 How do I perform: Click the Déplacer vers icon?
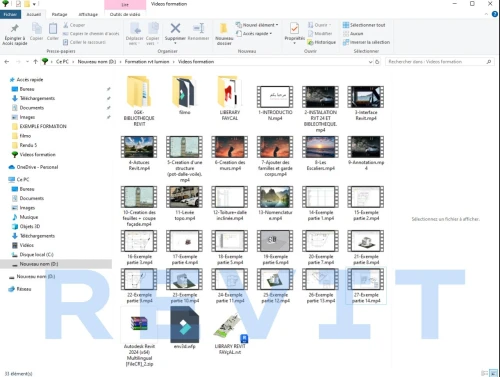[135, 29]
